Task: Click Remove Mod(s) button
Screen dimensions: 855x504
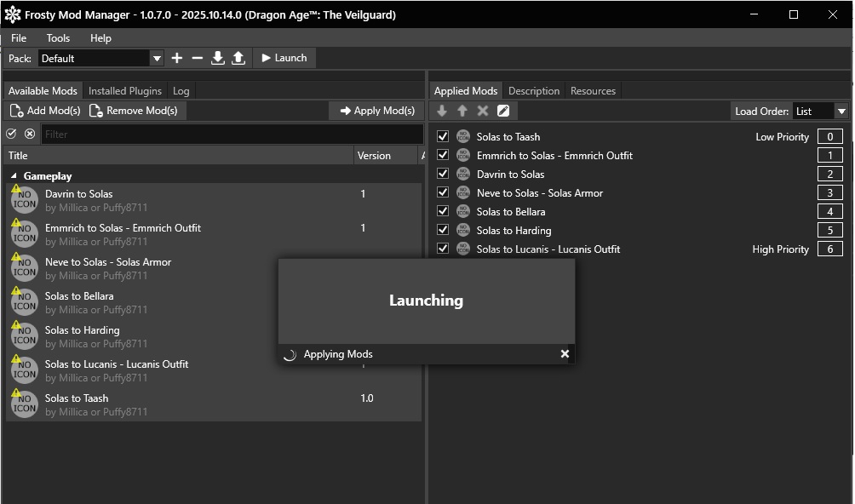Action: (134, 111)
